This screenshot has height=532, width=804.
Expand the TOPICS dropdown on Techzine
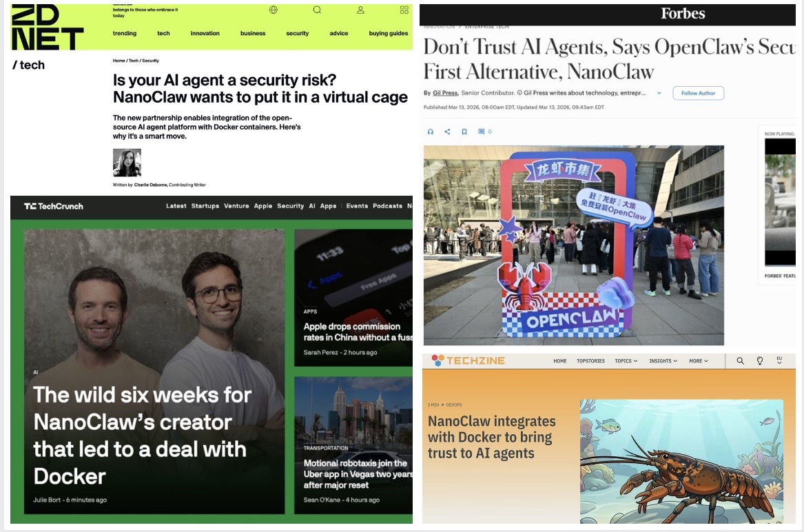point(626,360)
